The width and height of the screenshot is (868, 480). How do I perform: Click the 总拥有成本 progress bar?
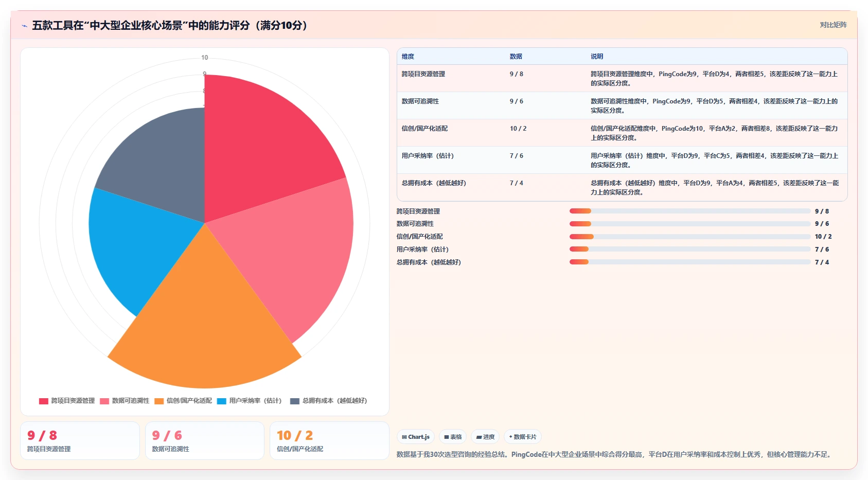point(690,262)
